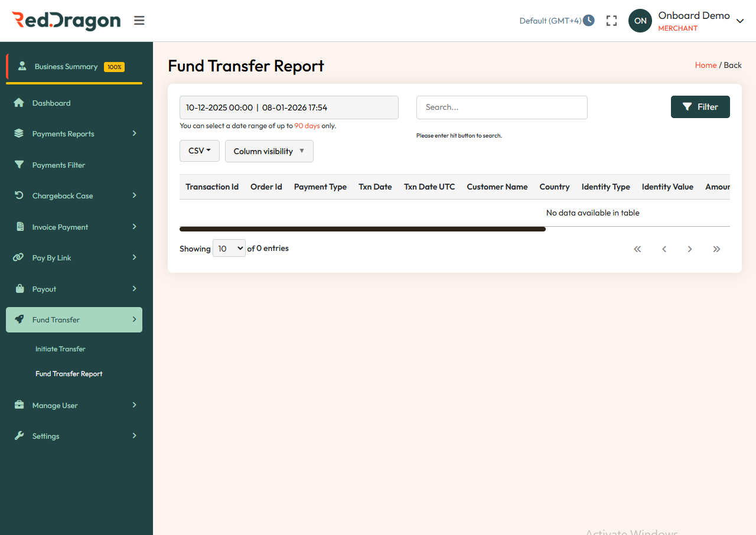Open the CSV export dropdown
Image resolution: width=756 pixels, height=535 pixels.
199,151
